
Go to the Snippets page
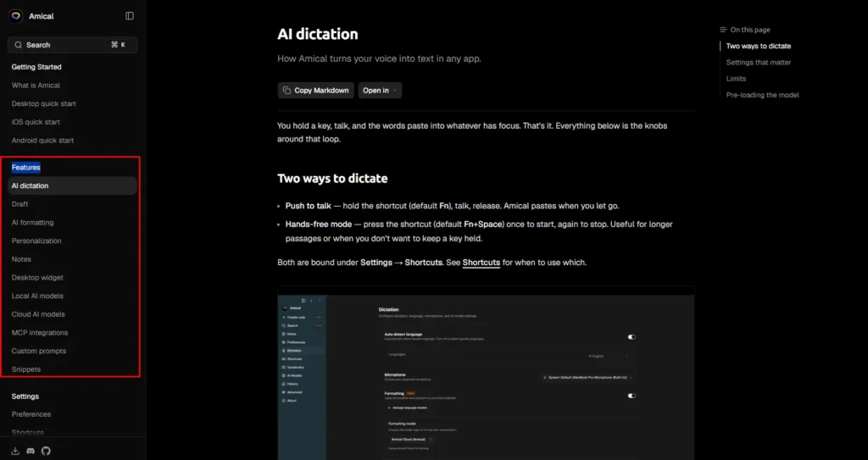pos(26,369)
